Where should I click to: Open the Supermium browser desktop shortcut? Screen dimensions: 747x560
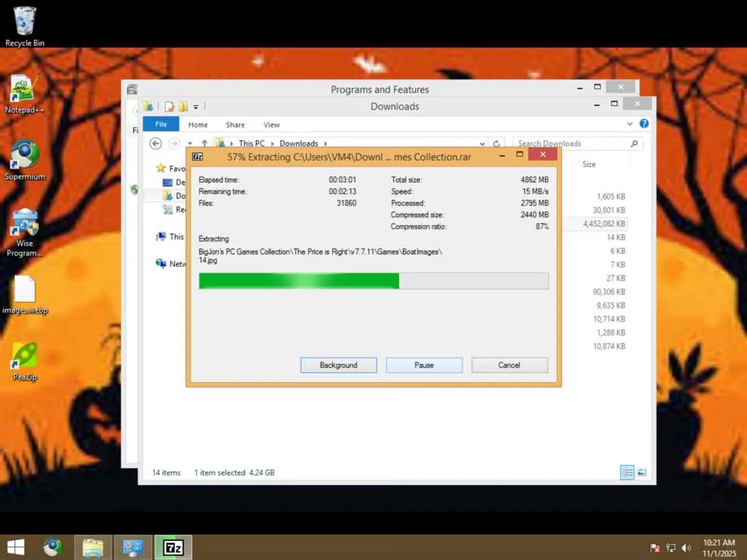pyautogui.click(x=24, y=160)
